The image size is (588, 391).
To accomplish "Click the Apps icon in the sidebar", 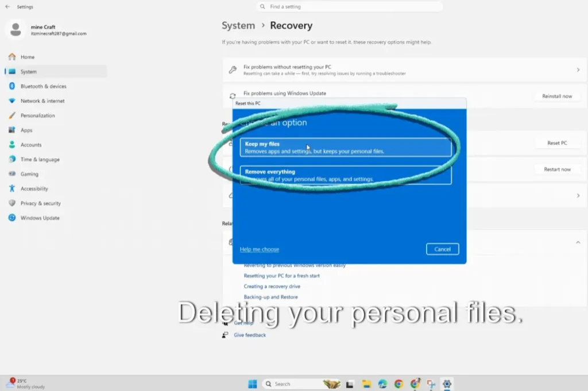I will pos(12,130).
